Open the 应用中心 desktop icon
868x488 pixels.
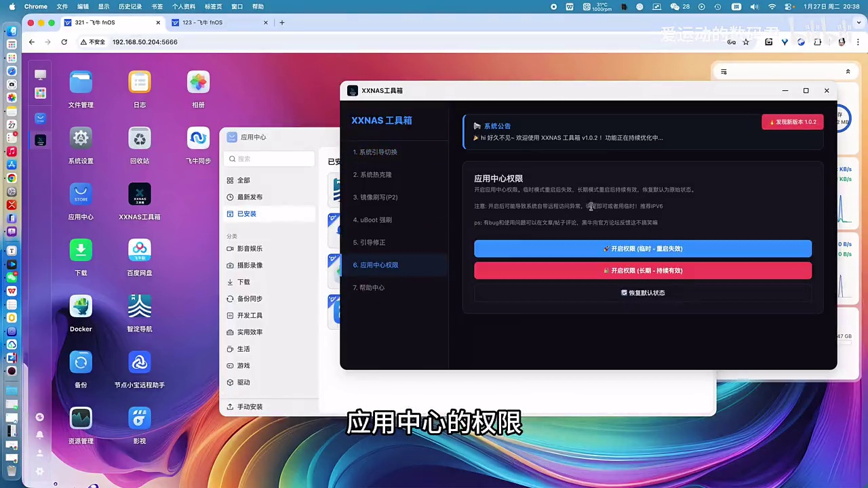coord(81,195)
